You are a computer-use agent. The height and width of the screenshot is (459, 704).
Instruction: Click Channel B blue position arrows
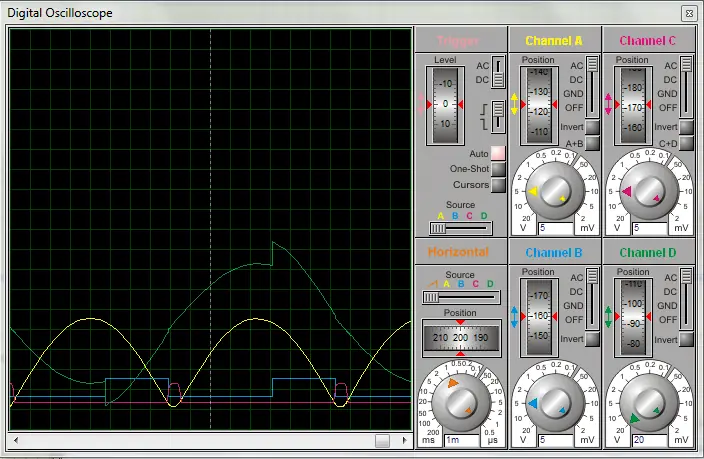point(514,317)
